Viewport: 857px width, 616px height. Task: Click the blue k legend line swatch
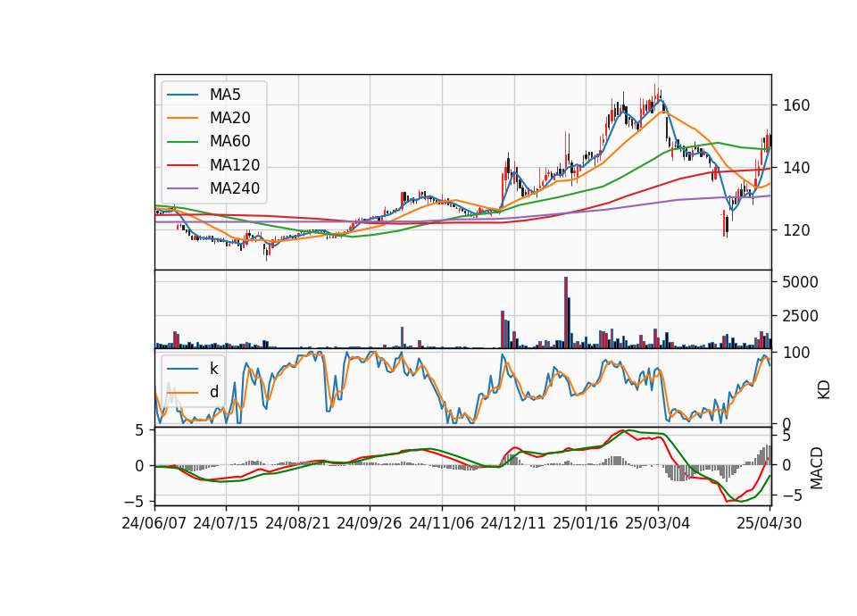point(182,369)
